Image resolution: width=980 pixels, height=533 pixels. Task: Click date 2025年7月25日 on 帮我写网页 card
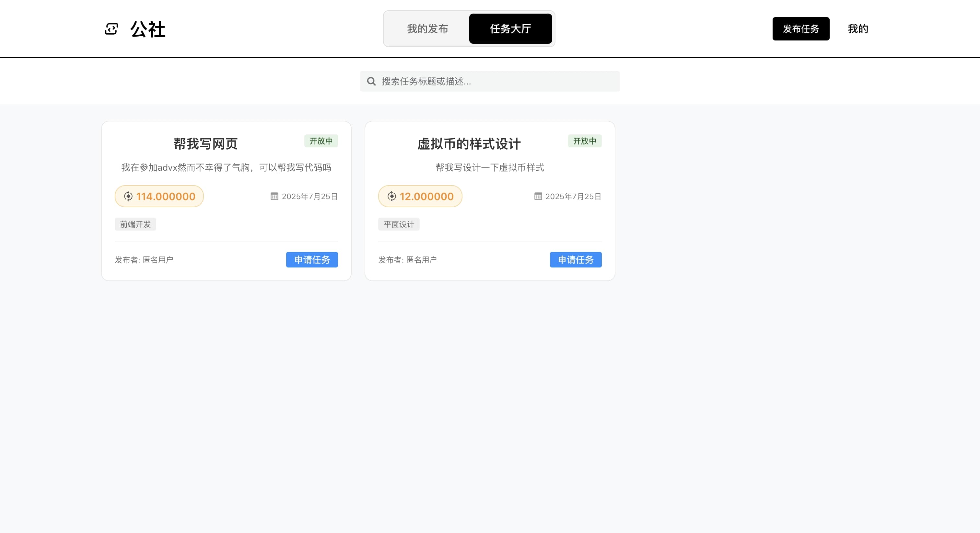click(310, 197)
